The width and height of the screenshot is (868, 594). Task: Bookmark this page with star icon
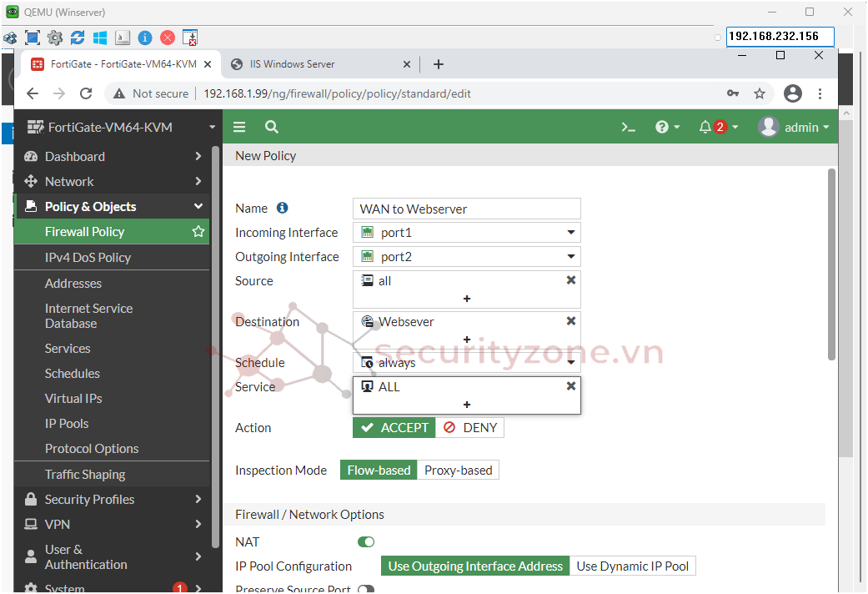[x=760, y=93]
